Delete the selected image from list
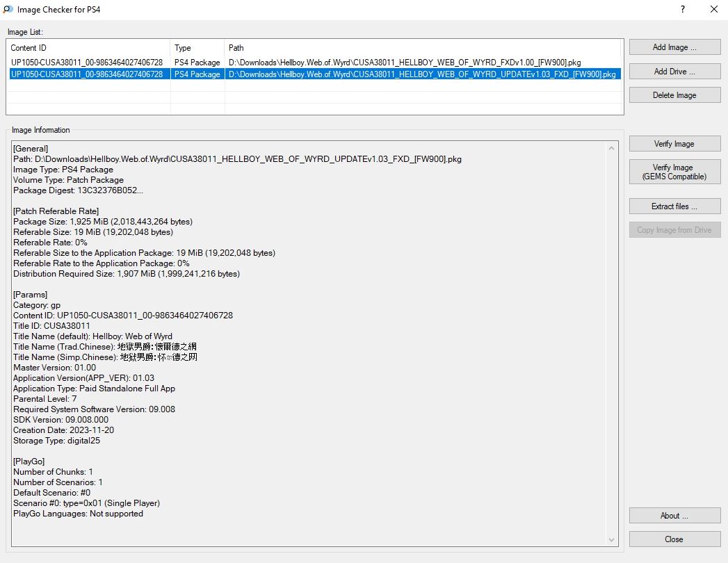728x563 pixels. 674,95
